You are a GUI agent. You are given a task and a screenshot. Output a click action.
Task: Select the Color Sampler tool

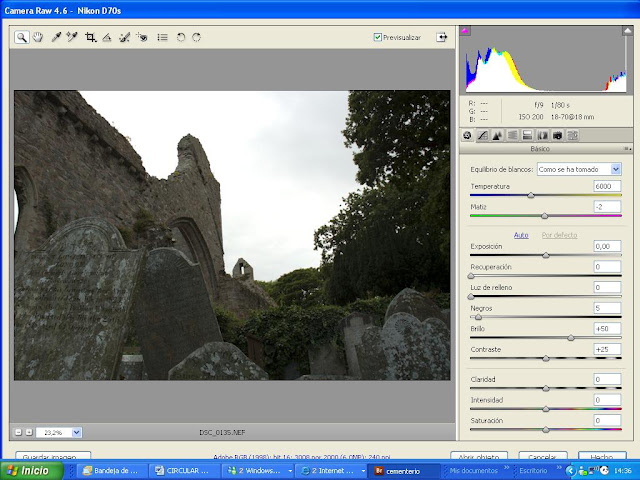(72, 38)
